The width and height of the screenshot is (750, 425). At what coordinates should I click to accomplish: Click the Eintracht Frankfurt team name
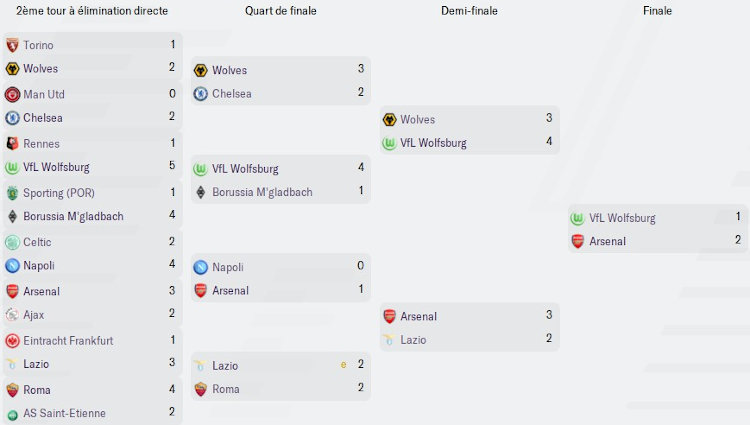(68, 340)
